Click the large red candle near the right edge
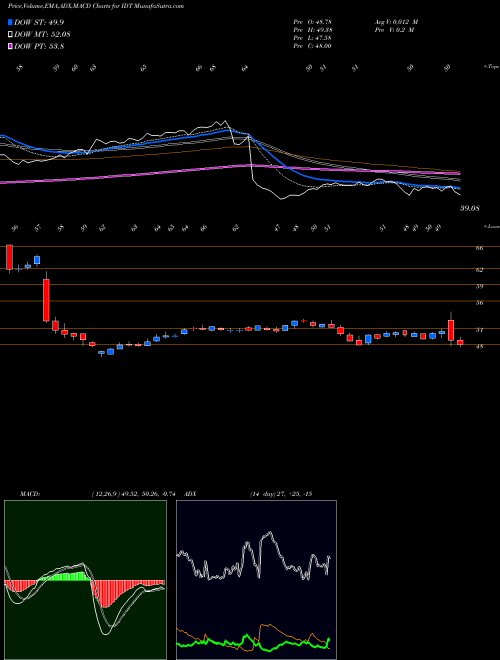This screenshot has width=500, height=660. point(451,330)
